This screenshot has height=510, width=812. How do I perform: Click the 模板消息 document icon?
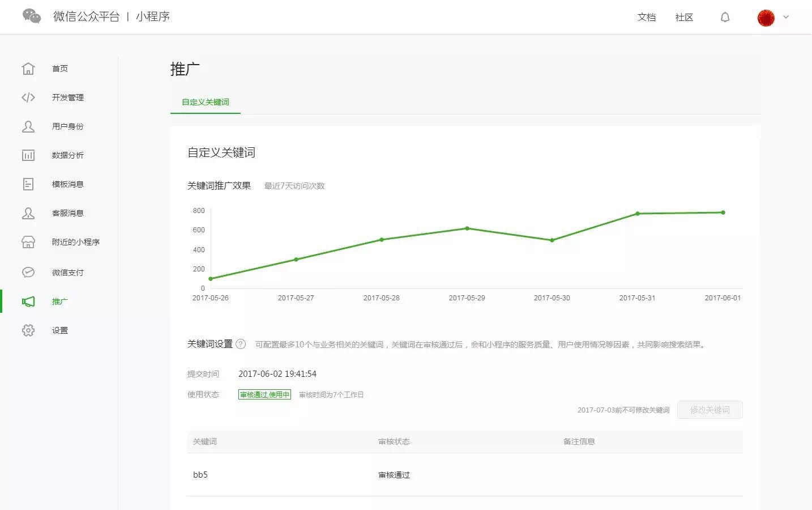[x=28, y=184]
